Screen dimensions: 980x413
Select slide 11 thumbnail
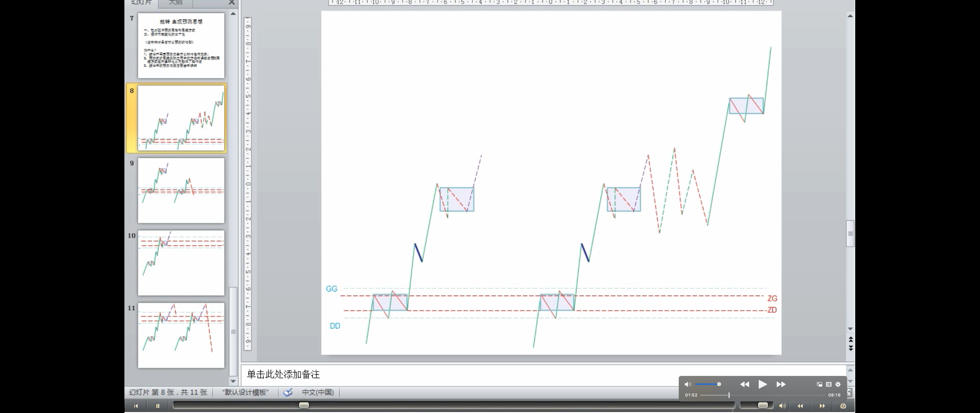181,335
